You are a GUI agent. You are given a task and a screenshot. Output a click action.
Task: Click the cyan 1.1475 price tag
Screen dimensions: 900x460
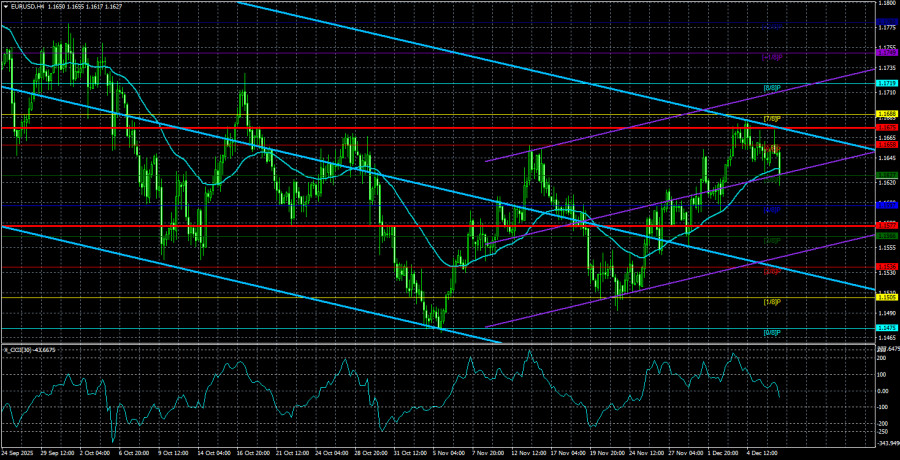(x=887, y=328)
